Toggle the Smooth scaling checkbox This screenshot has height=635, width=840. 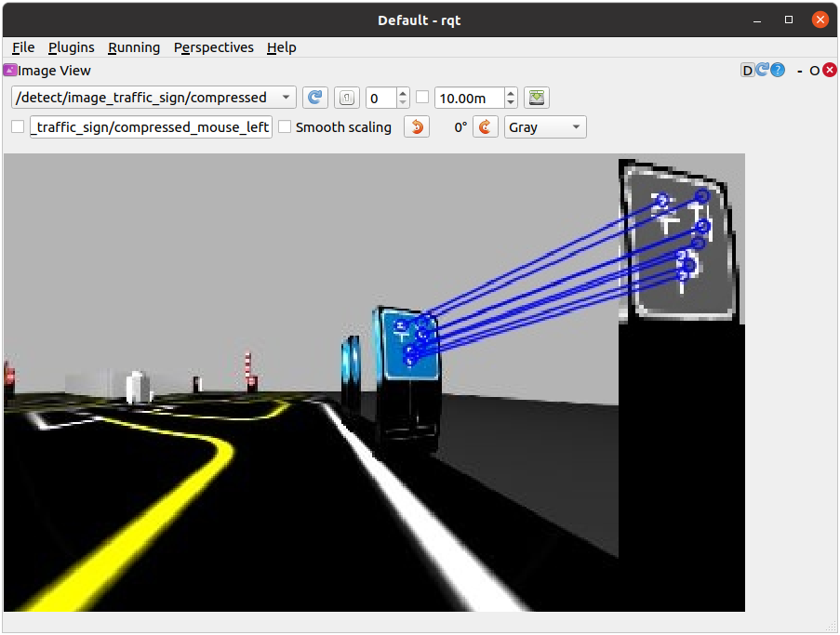285,127
